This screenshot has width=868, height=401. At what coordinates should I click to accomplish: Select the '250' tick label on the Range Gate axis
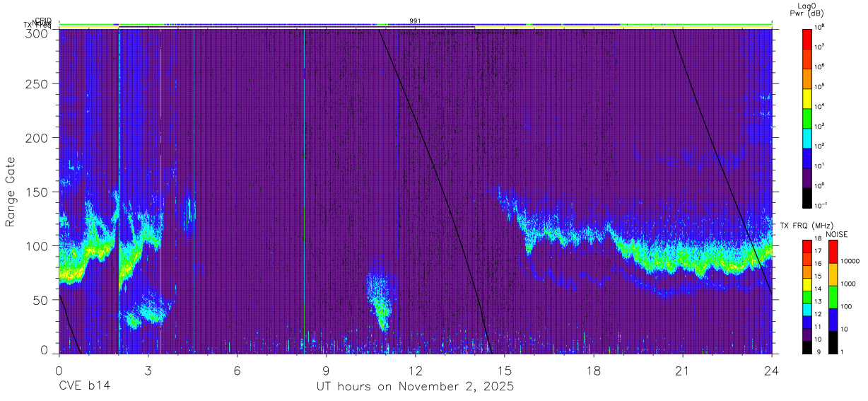coord(38,84)
